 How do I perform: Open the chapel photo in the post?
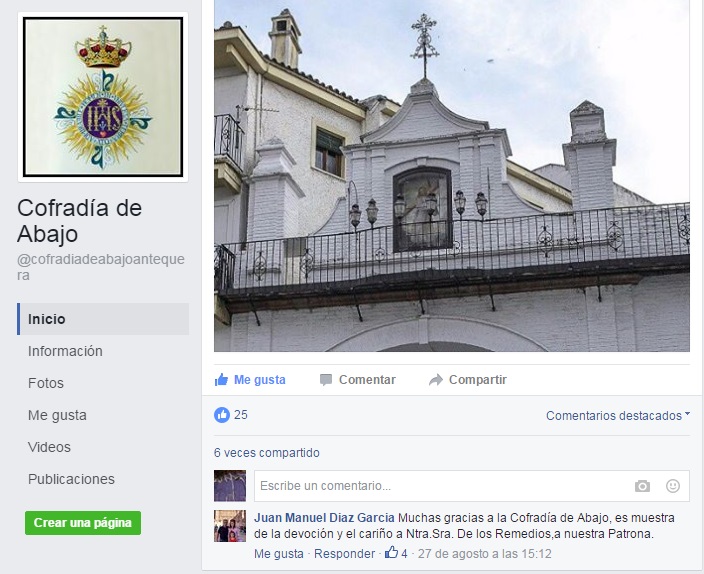click(452, 176)
